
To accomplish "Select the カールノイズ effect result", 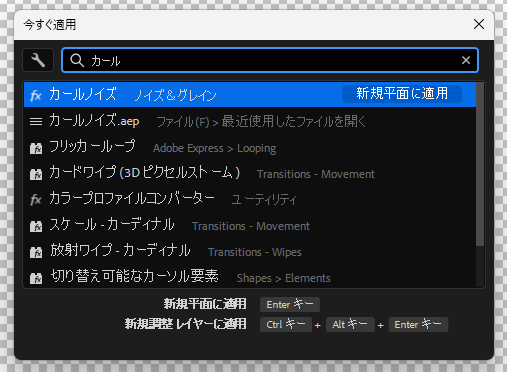I will [250, 95].
